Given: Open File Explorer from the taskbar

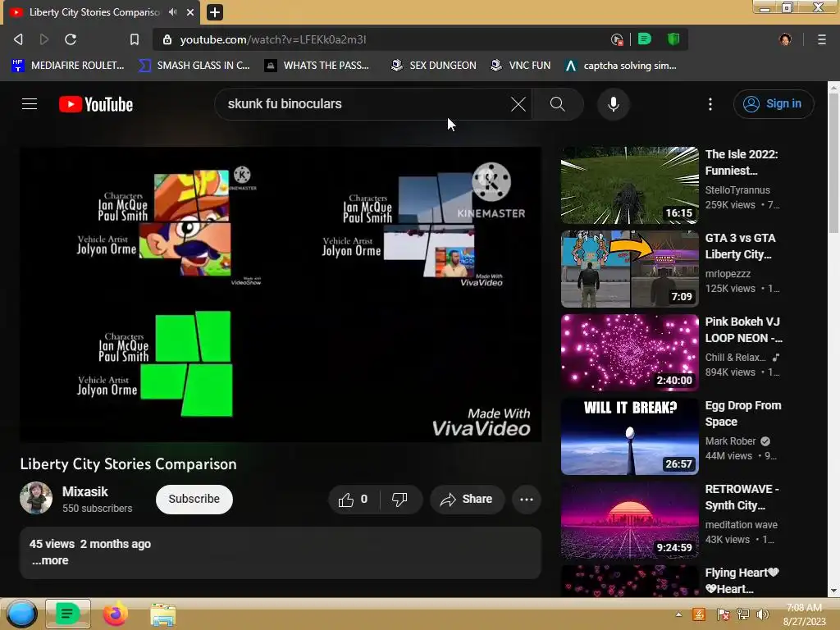Looking at the screenshot, I should (162, 614).
